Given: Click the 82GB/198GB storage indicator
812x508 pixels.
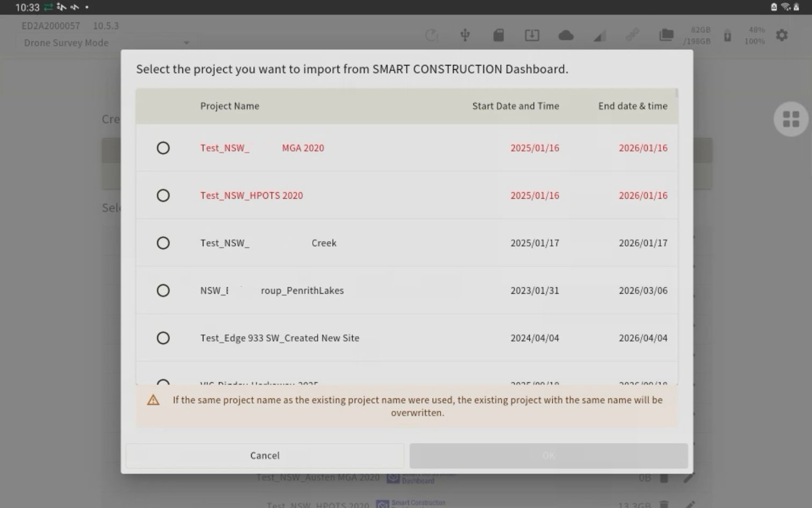Looking at the screenshot, I should click(697, 35).
